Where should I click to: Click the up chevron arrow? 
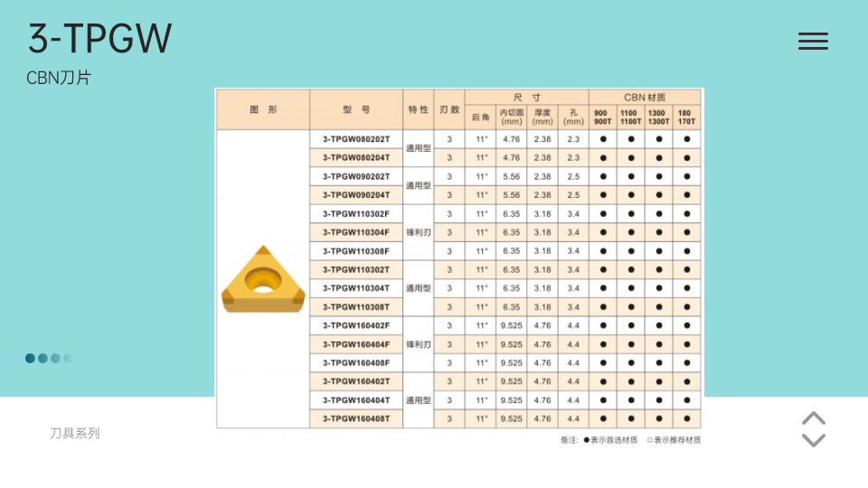tap(814, 418)
